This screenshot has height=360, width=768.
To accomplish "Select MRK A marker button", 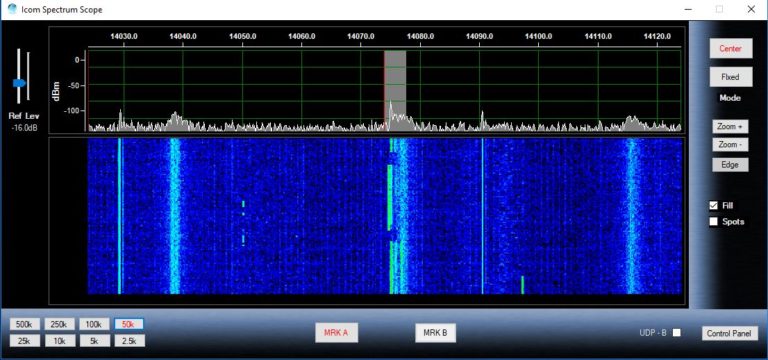I will click(x=336, y=333).
